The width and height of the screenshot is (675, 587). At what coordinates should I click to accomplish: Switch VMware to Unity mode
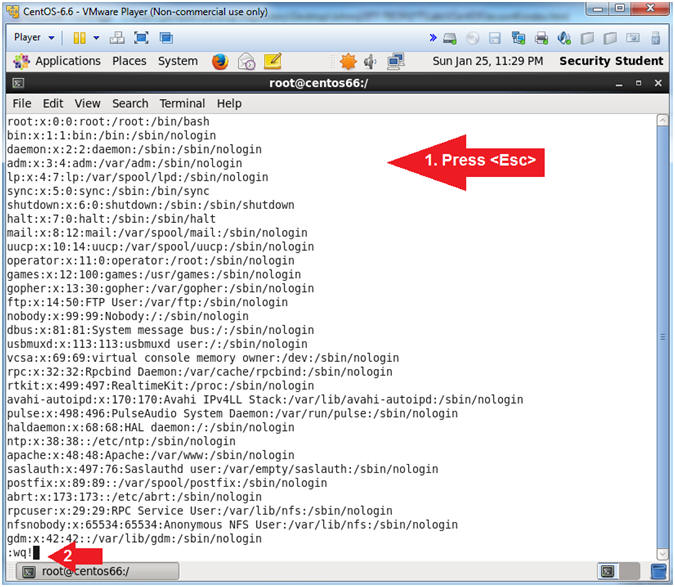166,38
